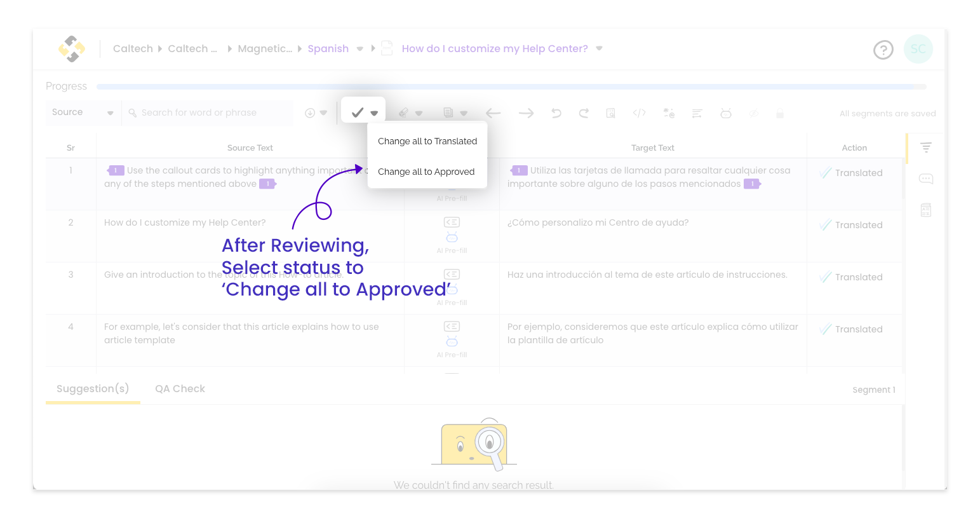
Task: Switch to the Suggestion(s) tab
Action: (93, 388)
